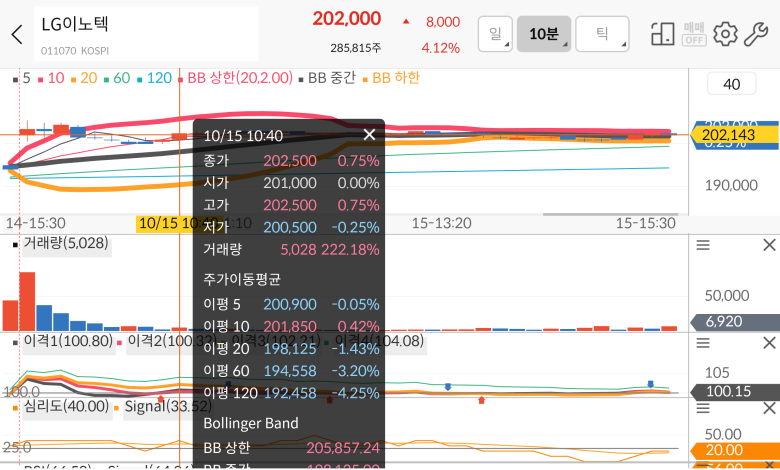Tap the 6,920 volume axis tag
This screenshot has width=780, height=470.
click(735, 322)
